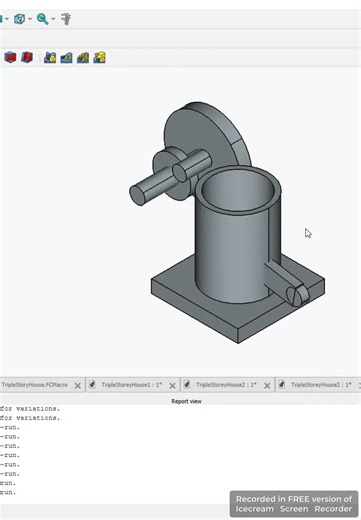Switch to the TripleStoreyHouse2 : 1* tab
This screenshot has width=361, height=520.
[x=226, y=385]
